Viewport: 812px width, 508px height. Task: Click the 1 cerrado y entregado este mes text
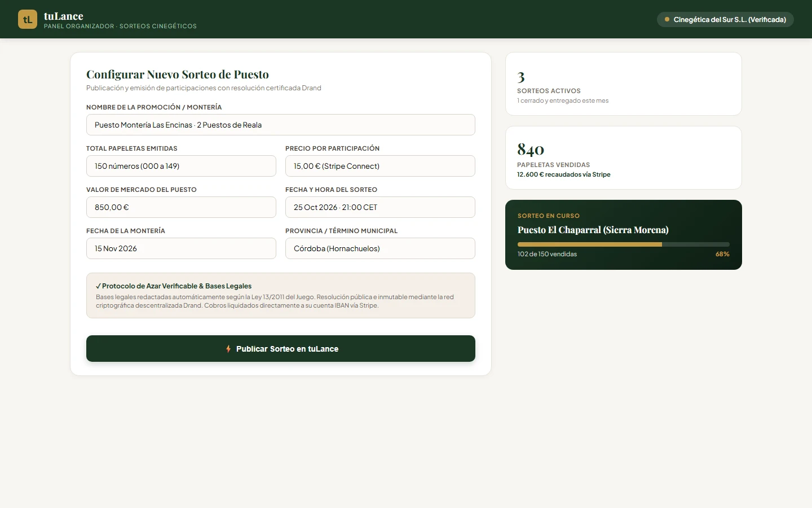coord(563,100)
